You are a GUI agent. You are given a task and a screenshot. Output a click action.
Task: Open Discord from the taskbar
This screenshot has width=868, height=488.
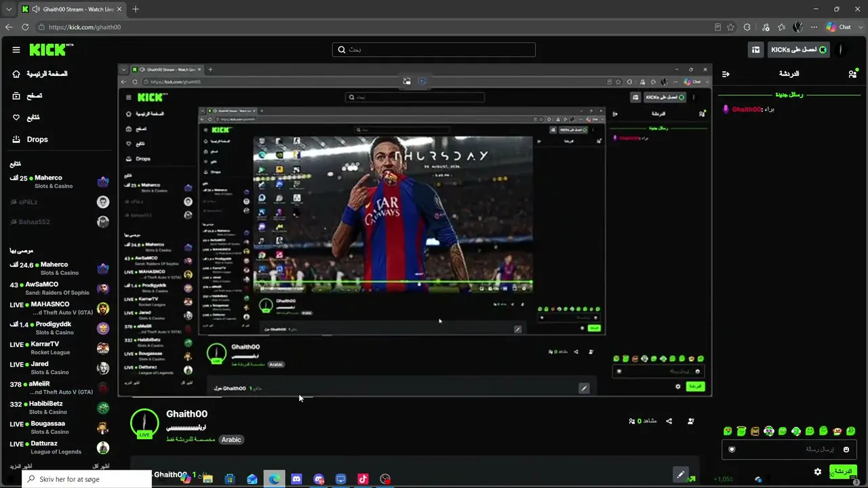296,479
